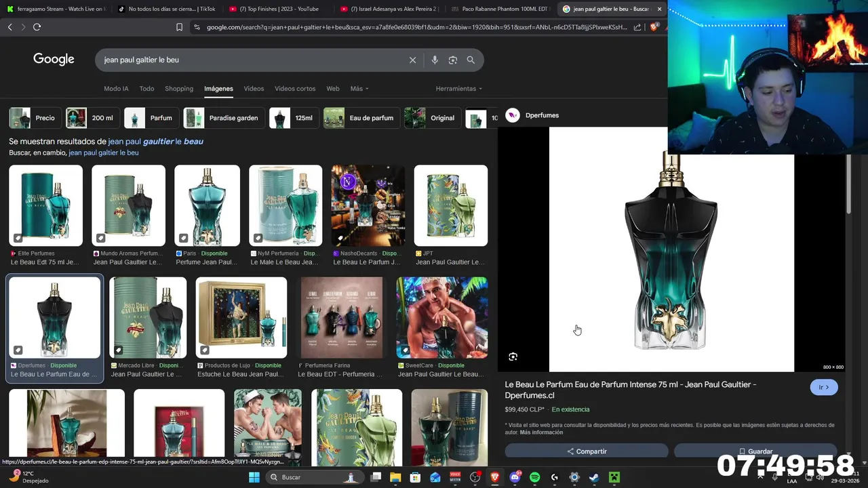Apply the 200 ml filter chip
The image size is (868, 488).
pos(92,118)
